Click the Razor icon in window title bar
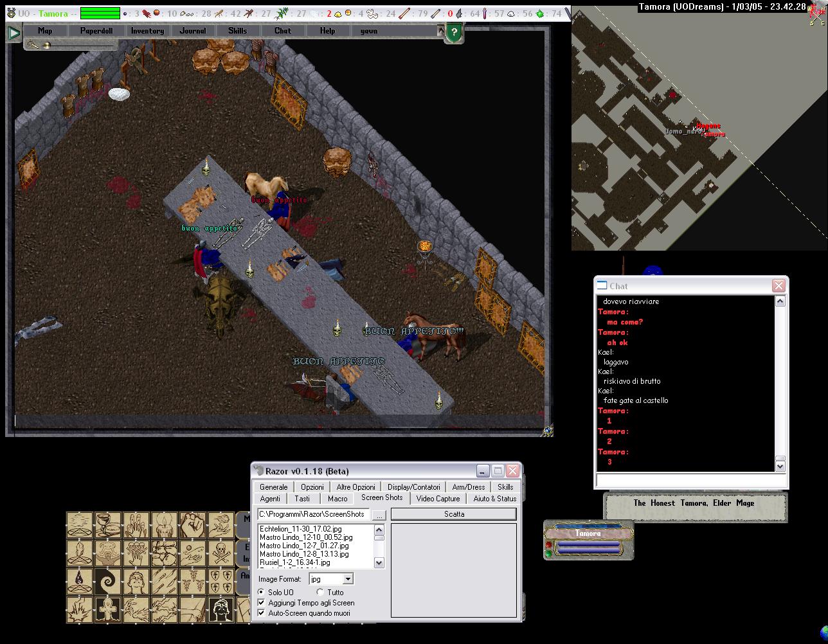The height and width of the screenshot is (644, 828). pos(259,470)
